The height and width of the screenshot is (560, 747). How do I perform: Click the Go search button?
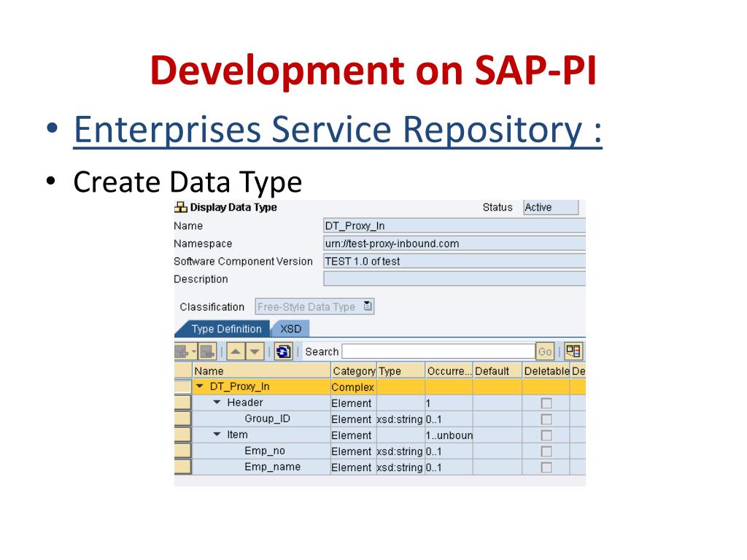(x=544, y=352)
